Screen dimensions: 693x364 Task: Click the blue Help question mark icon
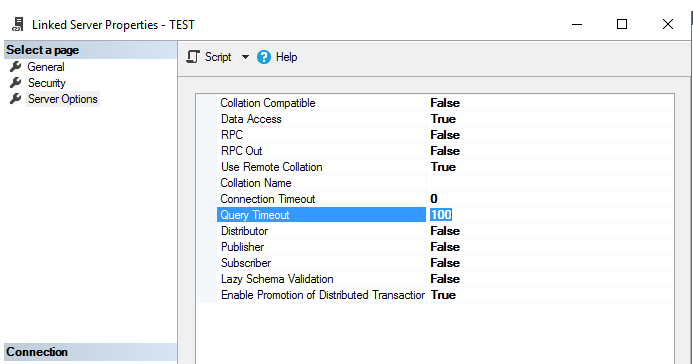(x=264, y=57)
